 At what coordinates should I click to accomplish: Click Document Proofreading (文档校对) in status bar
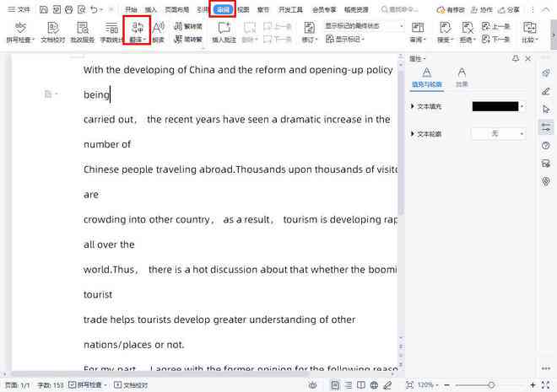(131, 385)
